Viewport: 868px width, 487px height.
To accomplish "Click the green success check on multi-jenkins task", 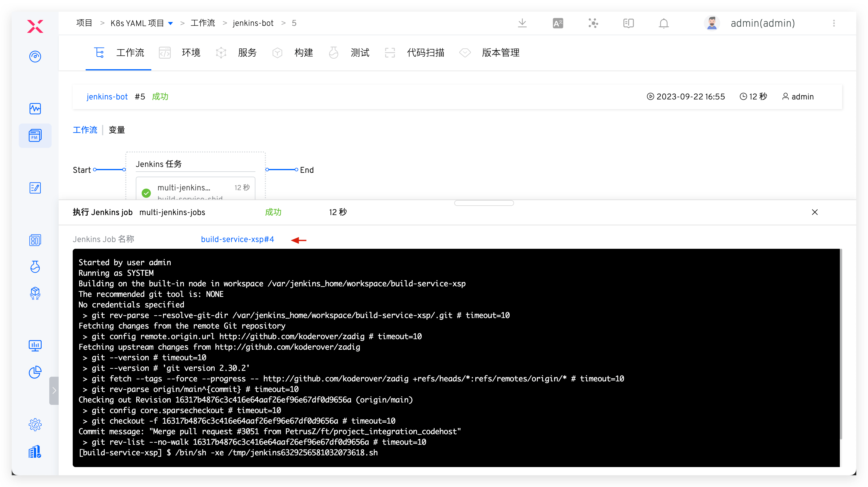I will point(146,193).
